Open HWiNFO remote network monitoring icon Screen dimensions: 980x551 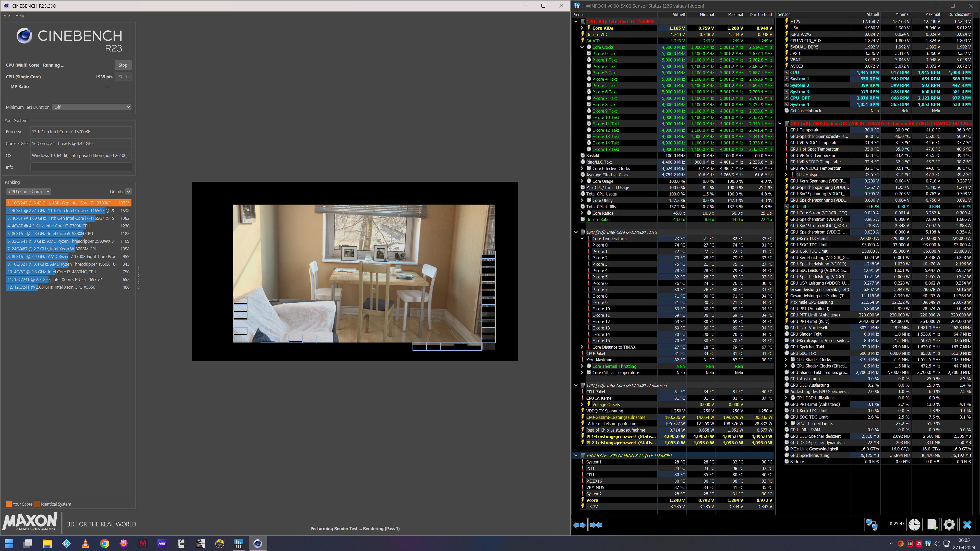[872, 525]
